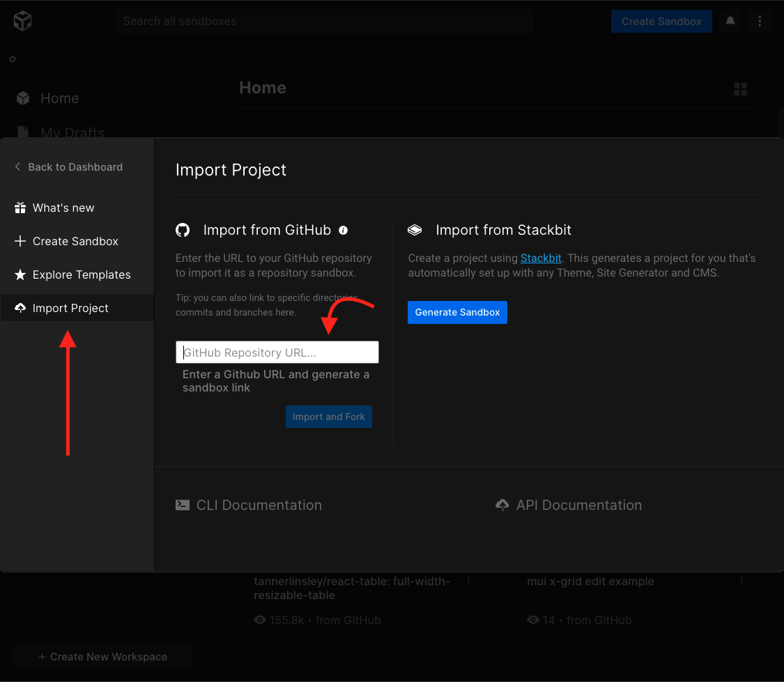The height and width of the screenshot is (682, 784).
Task: Select Explore Templates in the sidebar
Action: [82, 274]
